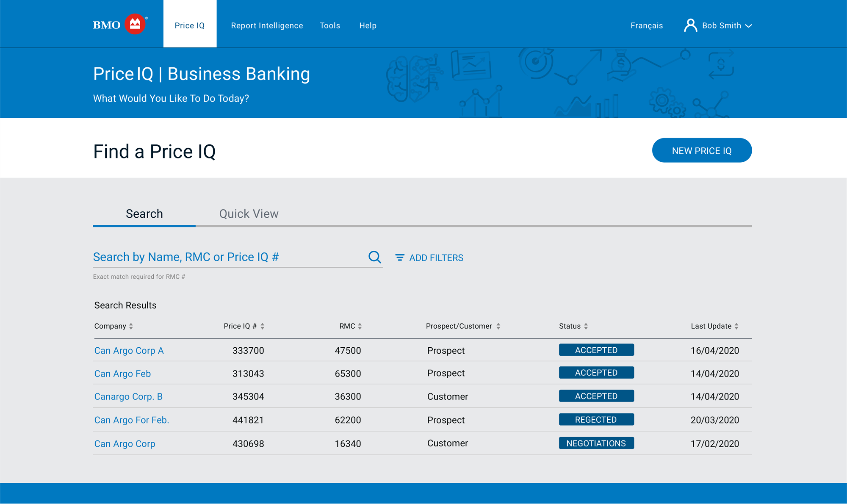Click the user profile icon for Bob Smith
This screenshot has width=847, height=504.
(x=691, y=25)
